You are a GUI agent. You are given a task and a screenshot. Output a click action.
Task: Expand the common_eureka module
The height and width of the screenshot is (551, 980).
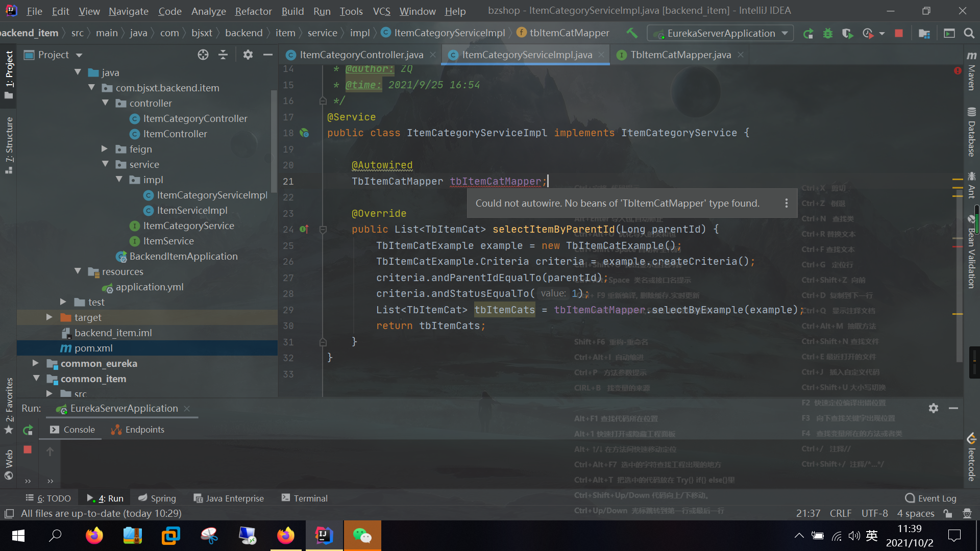[x=36, y=363]
